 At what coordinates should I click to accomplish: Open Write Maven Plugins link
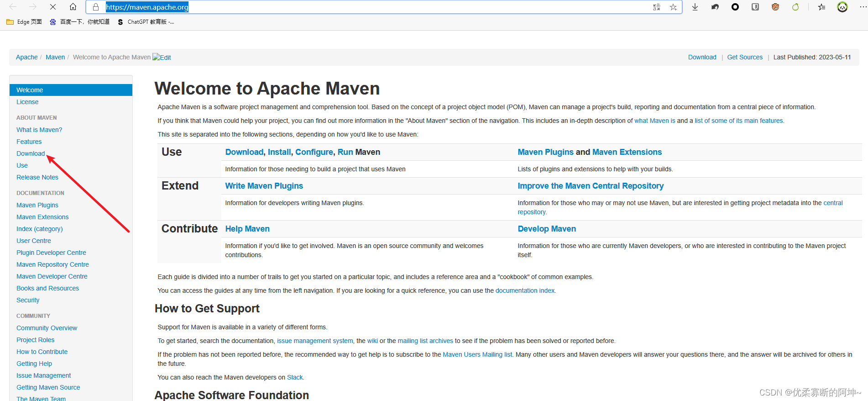264,186
